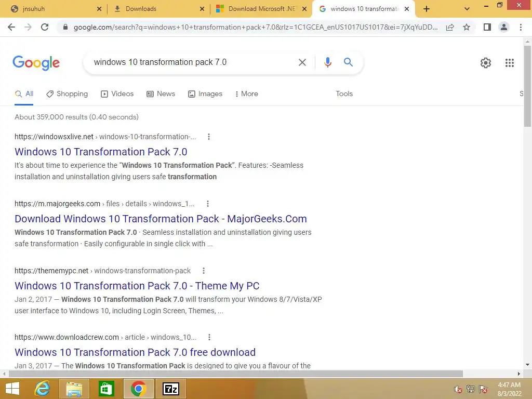Image resolution: width=532 pixels, height=399 pixels.
Task: Launch Internet Explorer from the taskbar
Action: click(42, 389)
